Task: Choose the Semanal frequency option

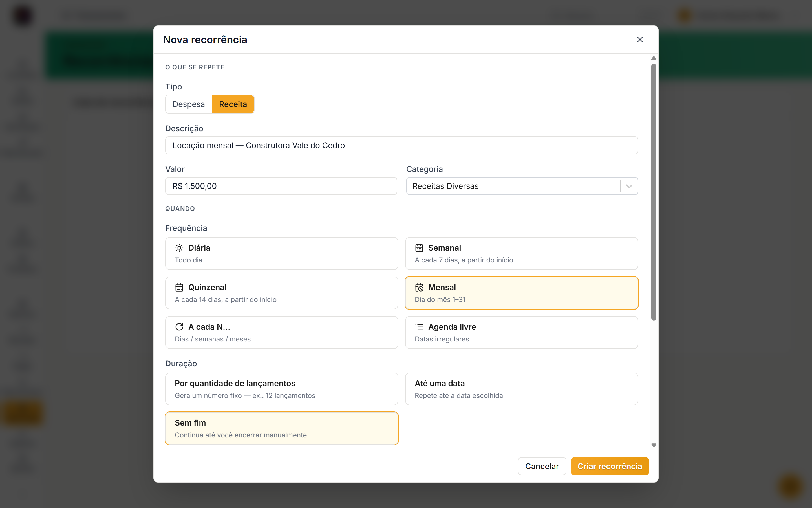Action: coord(521,253)
